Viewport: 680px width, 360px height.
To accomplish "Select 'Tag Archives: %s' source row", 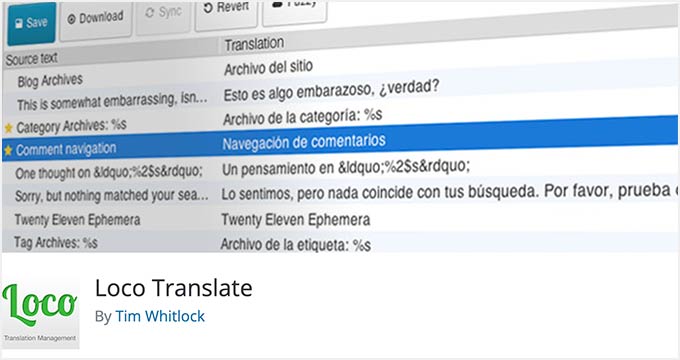I will (x=56, y=242).
